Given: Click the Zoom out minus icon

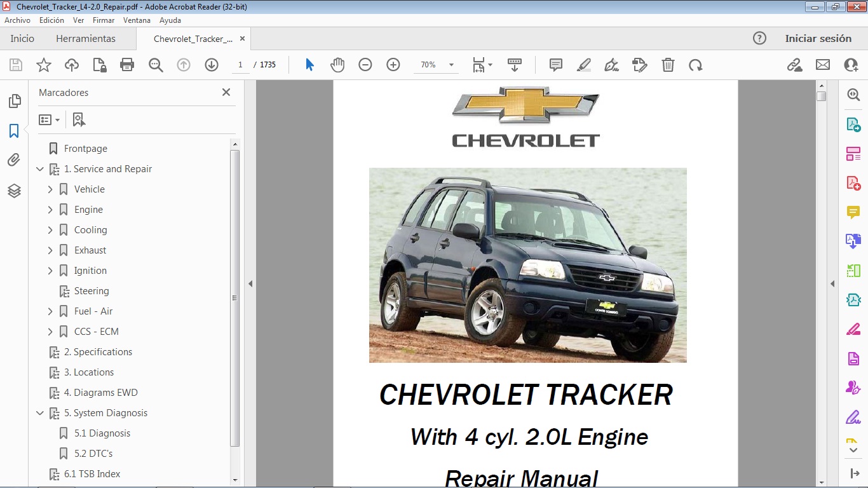Looking at the screenshot, I should (x=365, y=65).
